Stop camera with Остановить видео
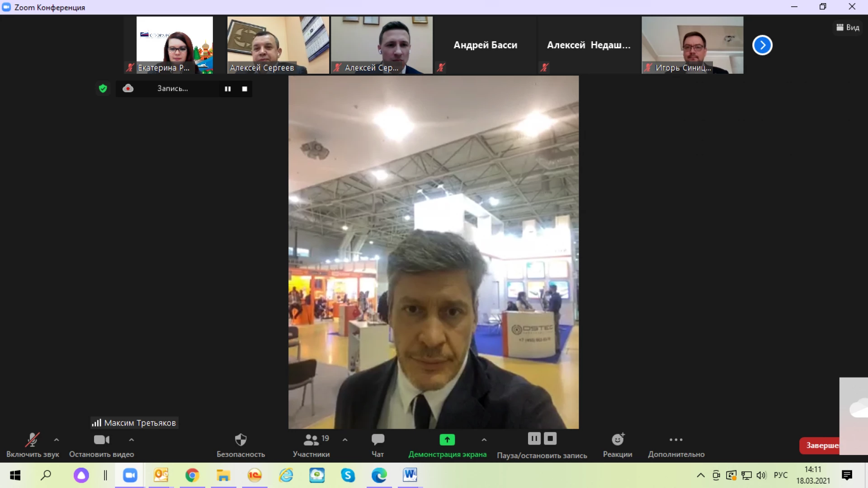Screen dimensions: 868x488 [102, 445]
